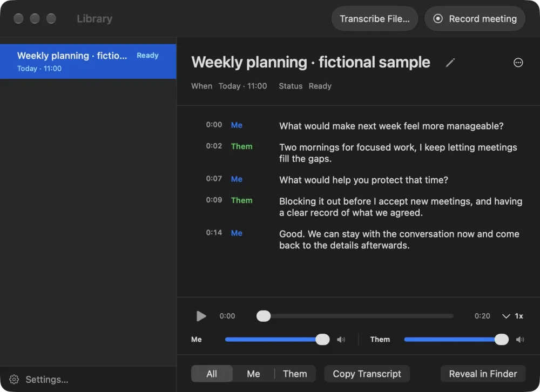Click the 0:09 timestamp in the transcript

click(214, 200)
